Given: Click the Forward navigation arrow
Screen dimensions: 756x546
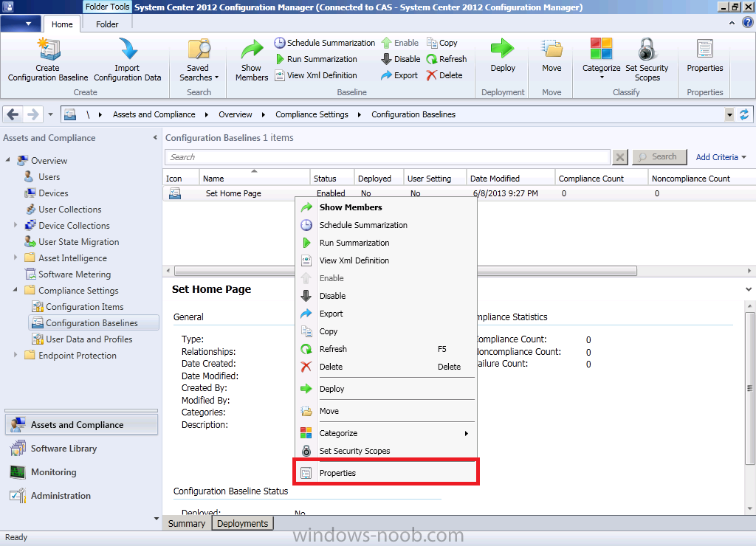Looking at the screenshot, I should pos(32,114).
